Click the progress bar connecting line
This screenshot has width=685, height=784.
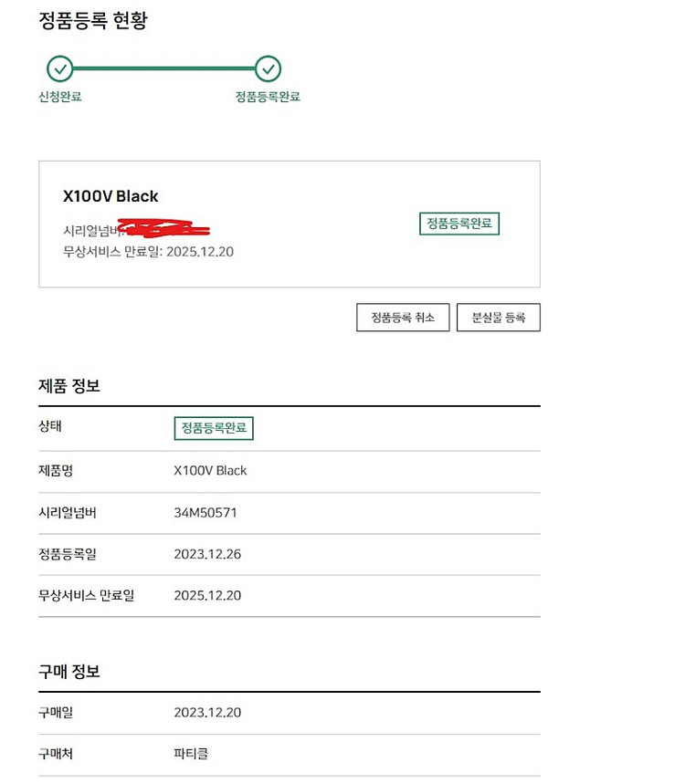164,69
